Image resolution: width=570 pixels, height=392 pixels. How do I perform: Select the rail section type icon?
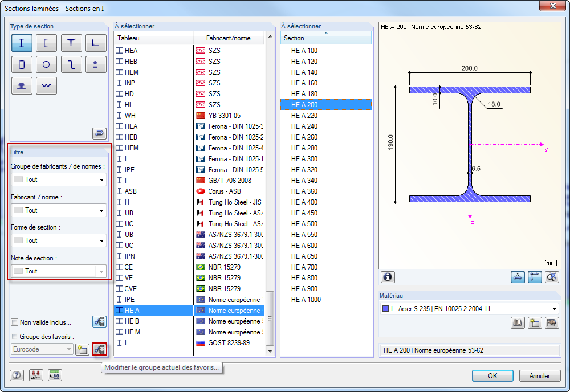pyautogui.click(x=22, y=85)
